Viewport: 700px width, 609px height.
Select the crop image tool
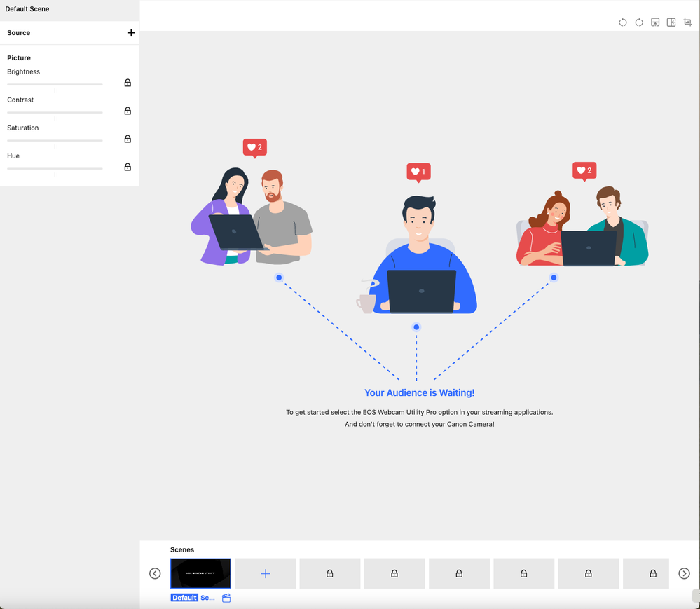[687, 22]
